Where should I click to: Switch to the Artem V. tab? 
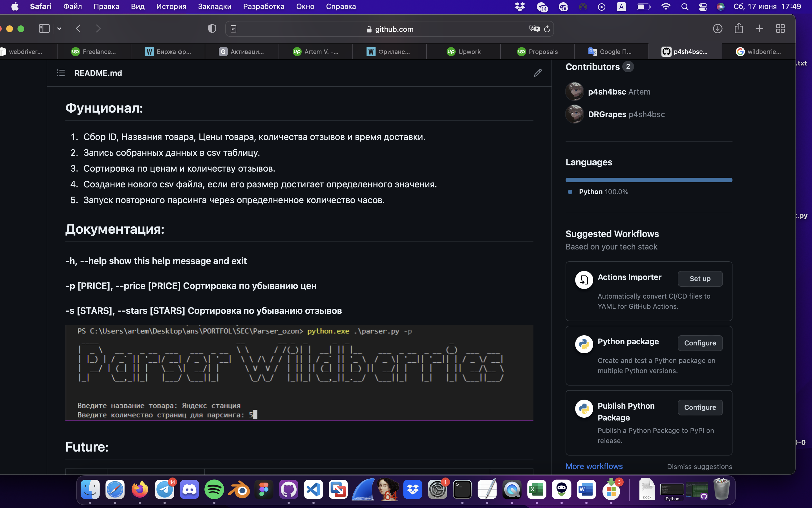tap(315, 51)
